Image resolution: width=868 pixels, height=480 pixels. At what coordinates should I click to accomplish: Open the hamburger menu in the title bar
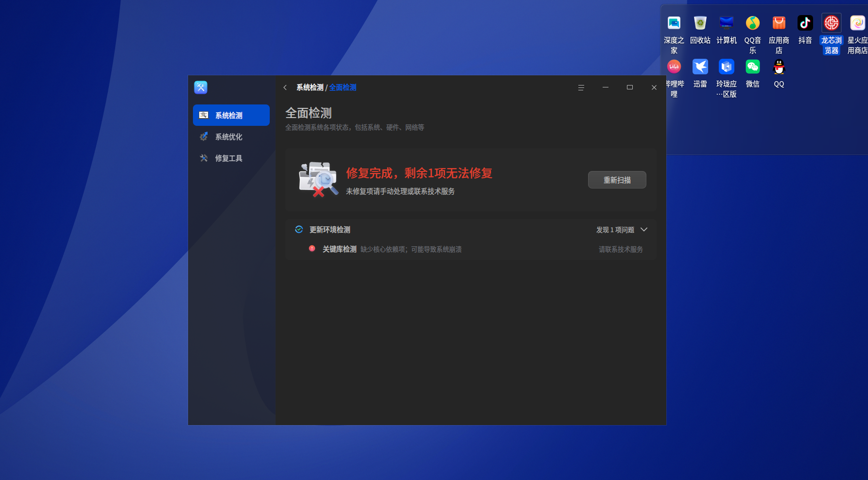(x=581, y=87)
